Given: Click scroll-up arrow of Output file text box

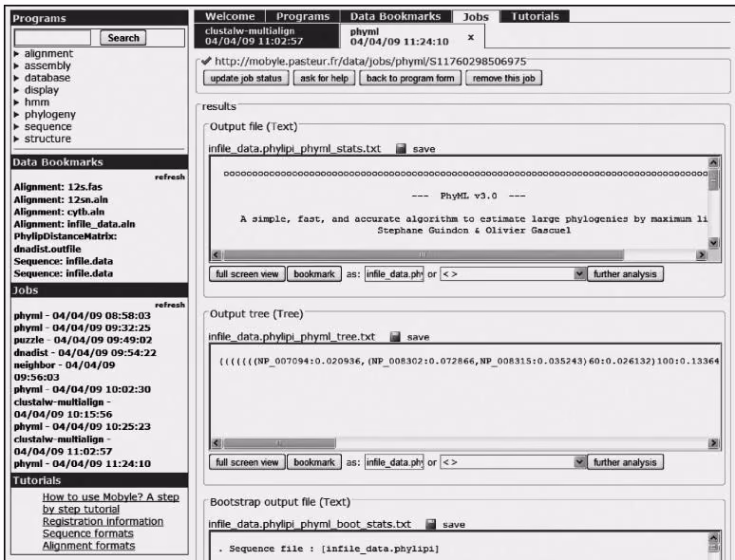Looking at the screenshot, I should pyautogui.click(x=713, y=162).
